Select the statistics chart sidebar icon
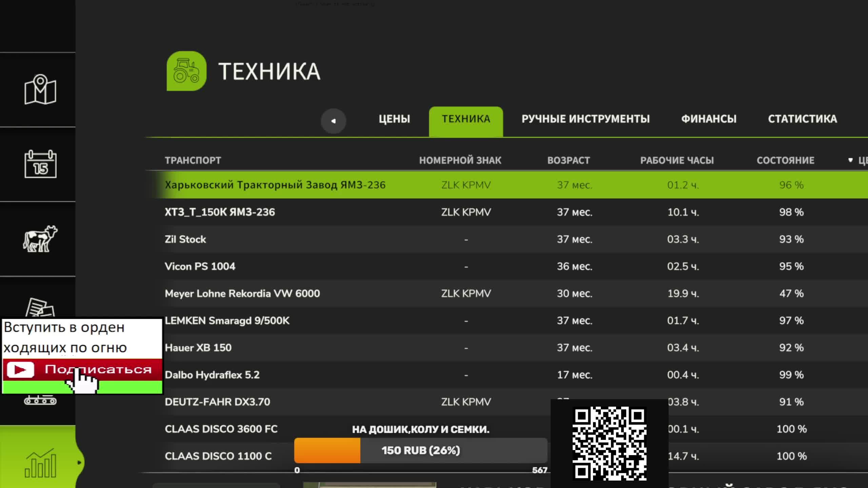Image resolution: width=868 pixels, height=488 pixels. pyautogui.click(x=40, y=463)
